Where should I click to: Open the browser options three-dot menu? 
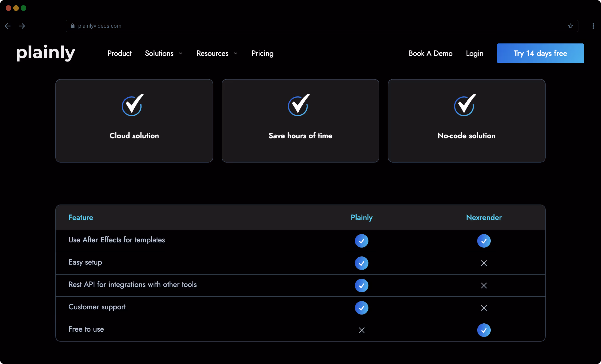[593, 26]
